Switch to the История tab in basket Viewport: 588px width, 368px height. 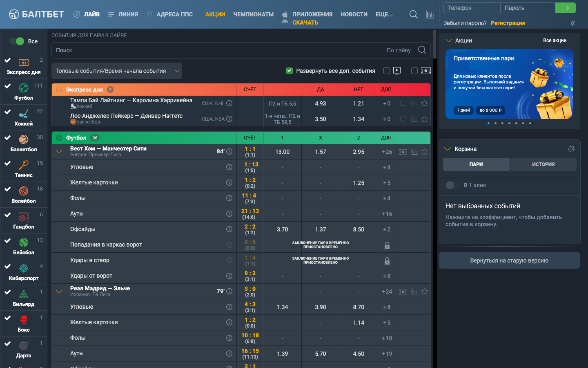[543, 164]
